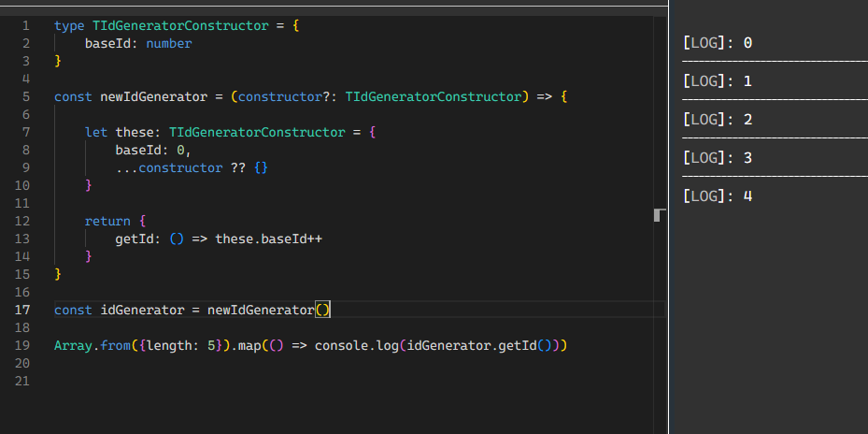Click the '[LOG]: 3' output entry

[x=718, y=157]
